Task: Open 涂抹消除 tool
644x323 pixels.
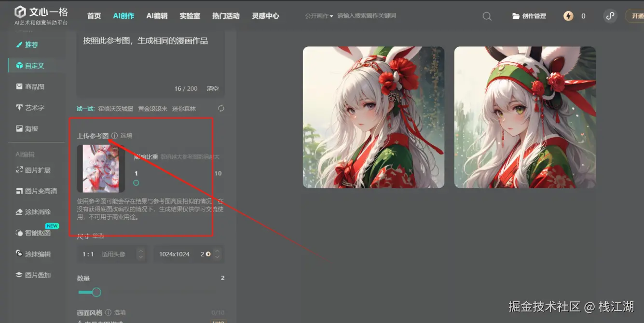Action: point(33,211)
